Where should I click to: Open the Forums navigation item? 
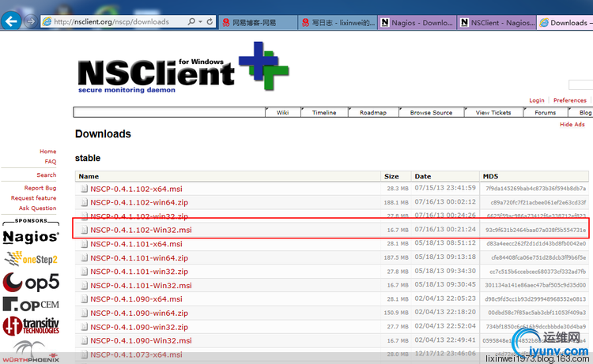pos(545,112)
